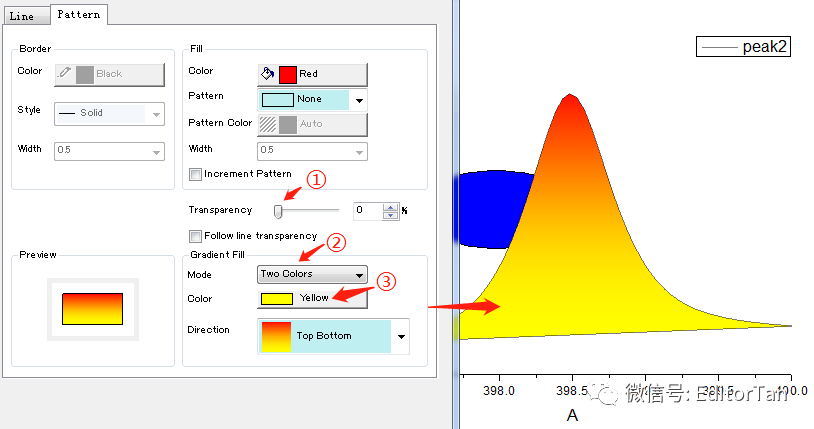This screenshot has width=814, height=429.
Task: Open the Fill Color Red button
Action: (x=313, y=74)
